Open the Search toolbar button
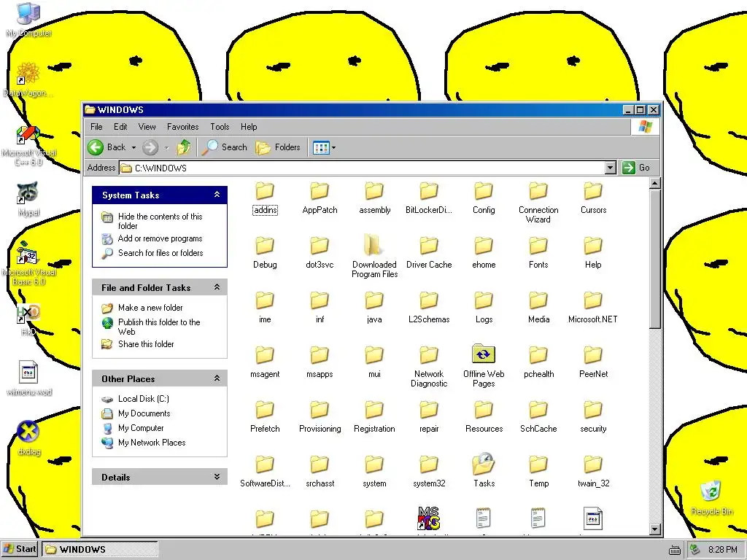The image size is (747, 560). tap(225, 147)
